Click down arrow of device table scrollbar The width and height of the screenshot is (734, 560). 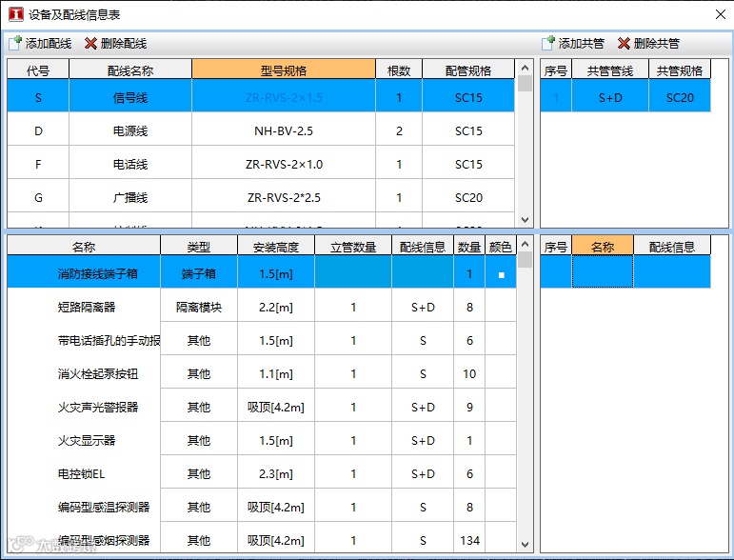click(525, 544)
